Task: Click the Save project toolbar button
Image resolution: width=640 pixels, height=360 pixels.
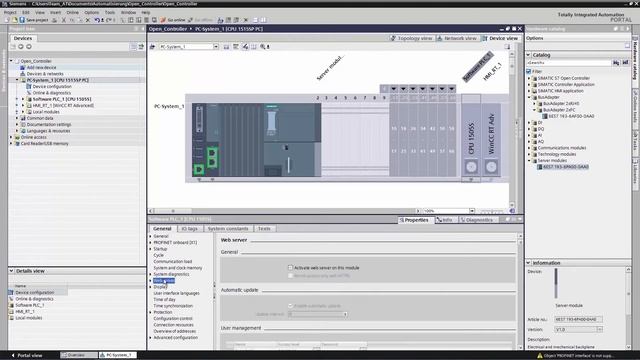Action: (33, 20)
